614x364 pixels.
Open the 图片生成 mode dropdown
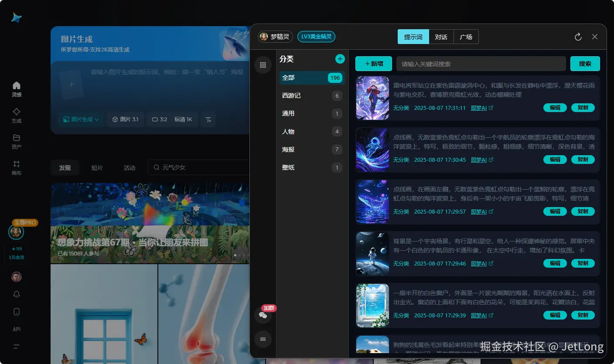(x=80, y=119)
